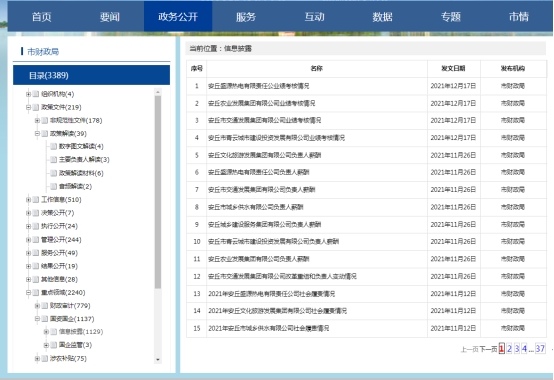Click the page icon beside 国资国企(1137)

[x=45, y=319]
